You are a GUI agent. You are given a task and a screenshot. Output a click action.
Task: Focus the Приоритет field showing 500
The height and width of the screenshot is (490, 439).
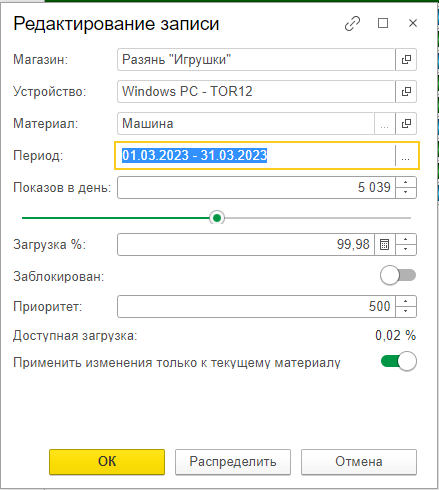coord(256,306)
